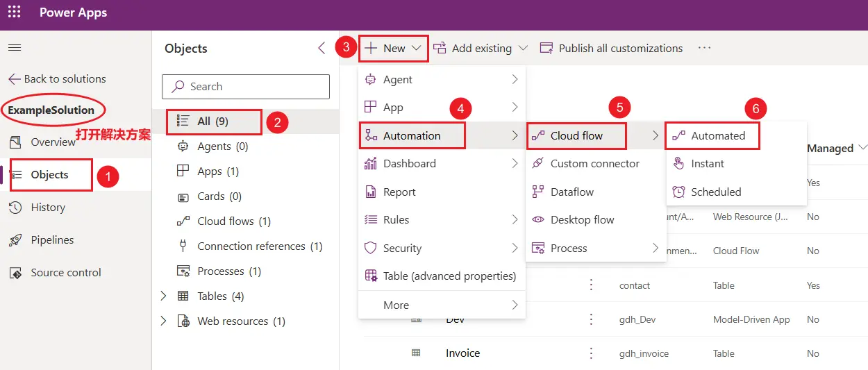This screenshot has height=370, width=868.
Task: Click the Dataflow icon
Action: tap(537, 192)
